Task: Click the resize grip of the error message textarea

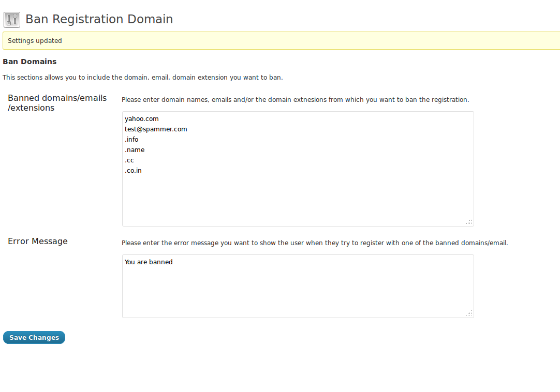Action: coord(469,313)
